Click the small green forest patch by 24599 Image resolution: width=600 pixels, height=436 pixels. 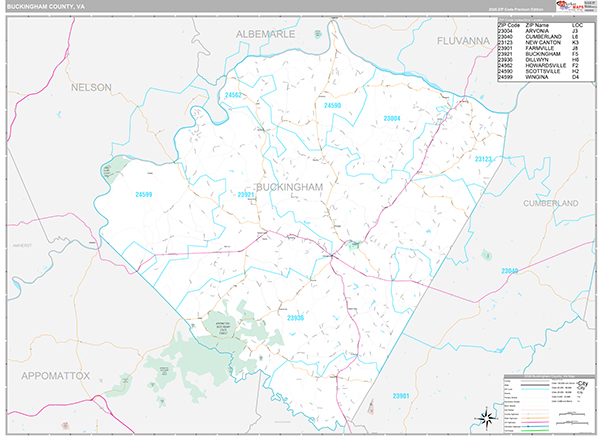coord(120,167)
